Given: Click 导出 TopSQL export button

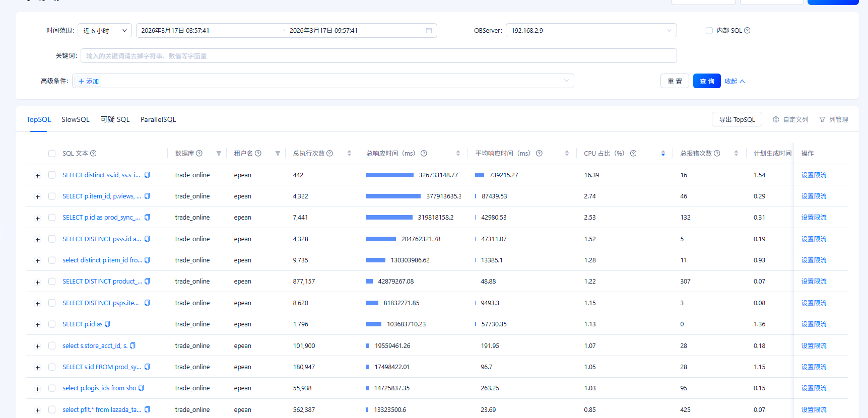Looking at the screenshot, I should pos(737,120).
